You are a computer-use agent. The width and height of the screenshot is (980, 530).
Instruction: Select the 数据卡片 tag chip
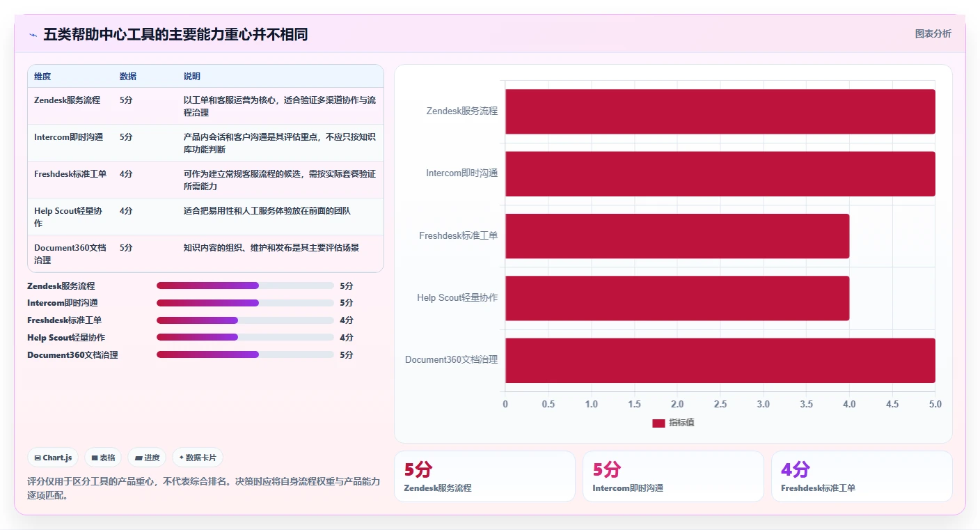[x=198, y=458]
